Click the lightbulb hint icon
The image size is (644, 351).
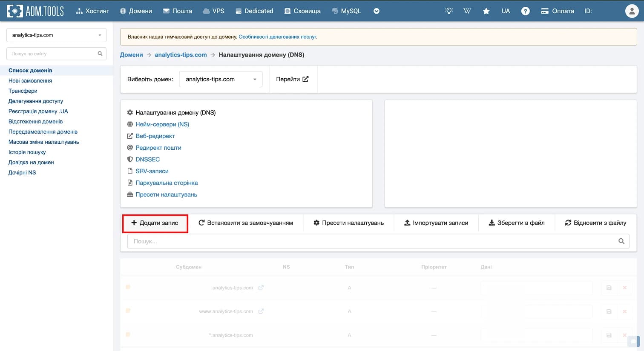tap(448, 11)
